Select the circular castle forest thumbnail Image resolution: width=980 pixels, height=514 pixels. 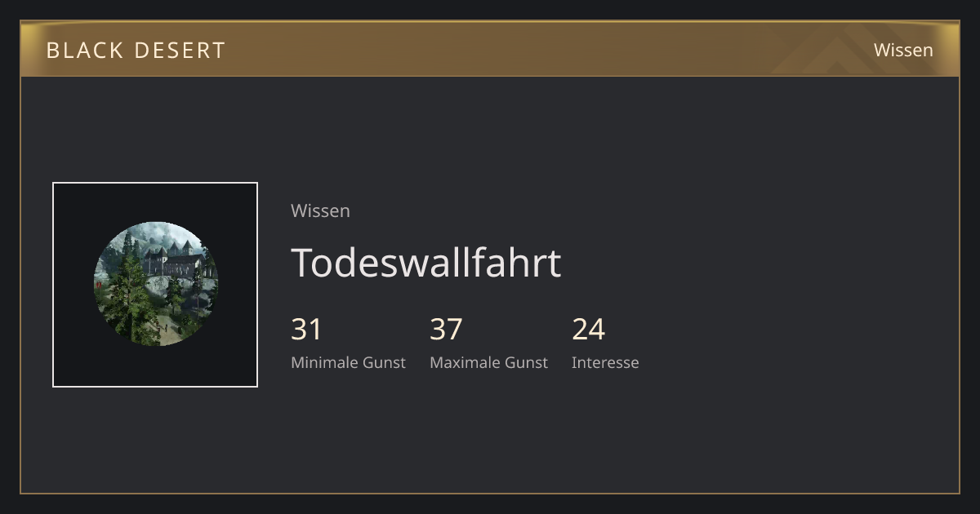[156, 284]
